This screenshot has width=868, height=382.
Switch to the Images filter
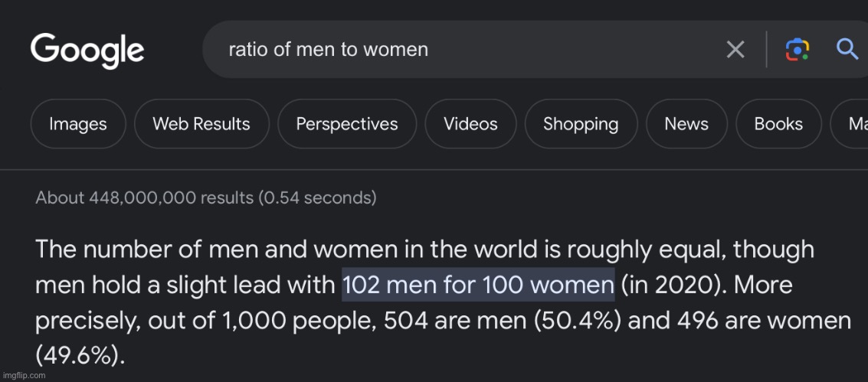77,124
